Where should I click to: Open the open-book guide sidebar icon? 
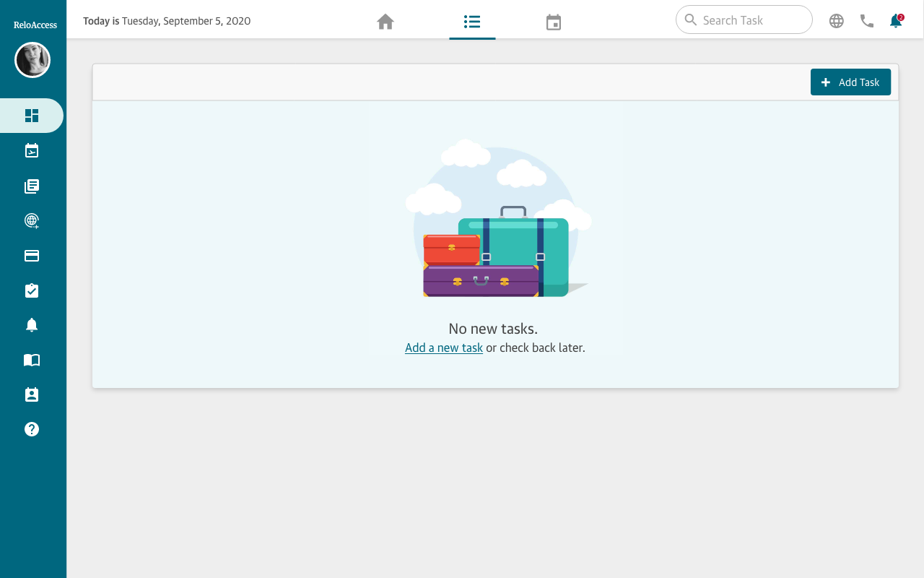pyautogui.click(x=32, y=360)
